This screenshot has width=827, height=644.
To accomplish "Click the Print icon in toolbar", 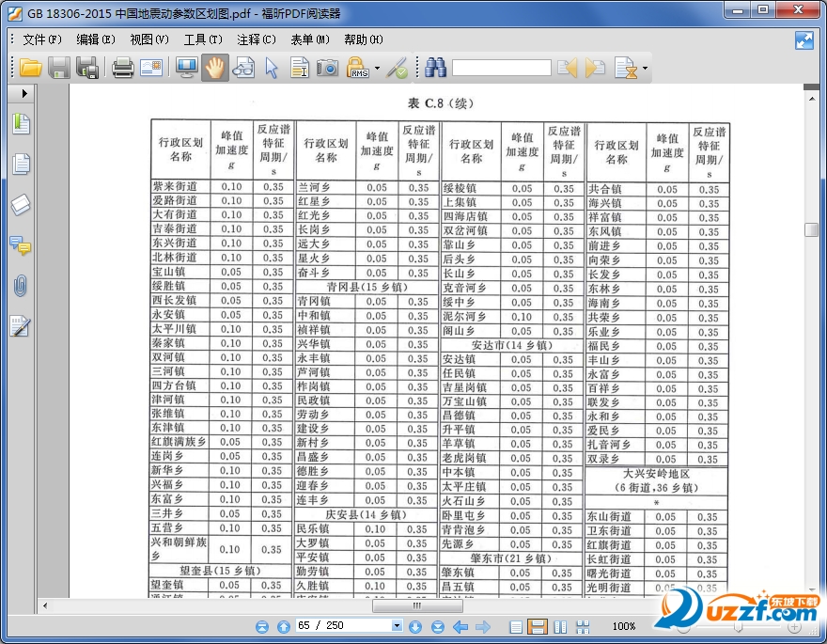I will tap(122, 68).
